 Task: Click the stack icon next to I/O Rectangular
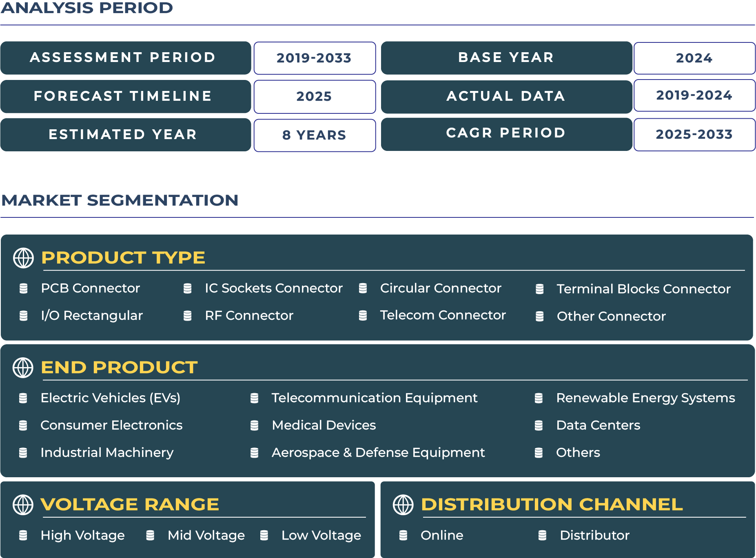[24, 316]
